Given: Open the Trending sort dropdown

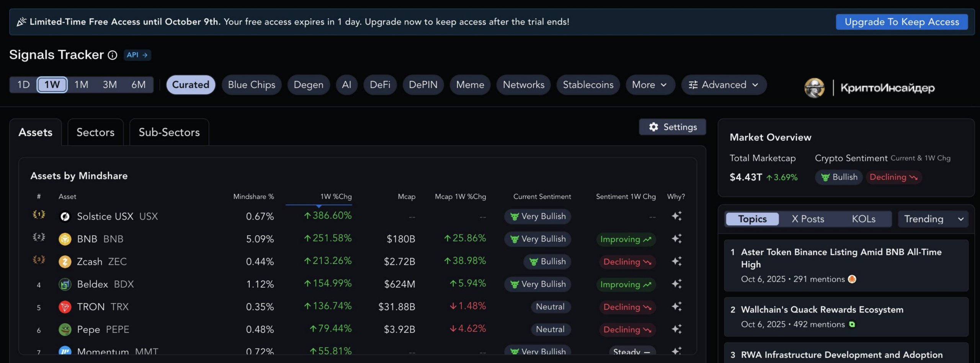Looking at the screenshot, I should coord(933,219).
